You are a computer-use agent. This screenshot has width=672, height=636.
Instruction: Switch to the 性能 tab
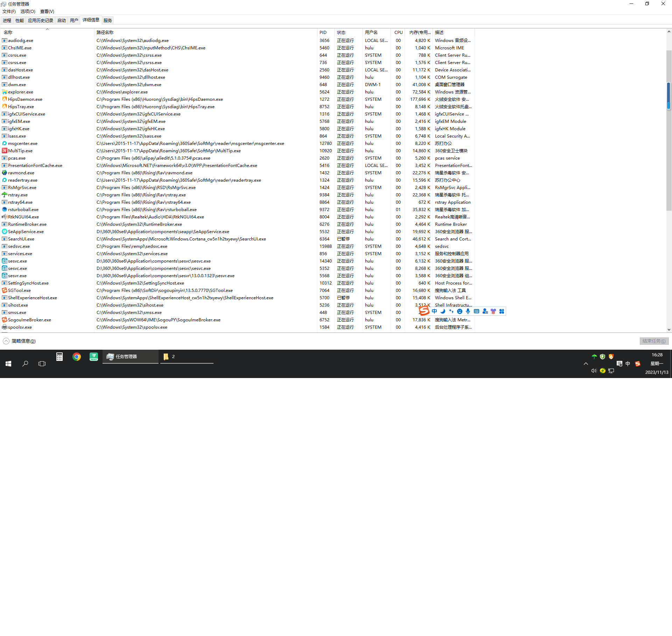20,21
